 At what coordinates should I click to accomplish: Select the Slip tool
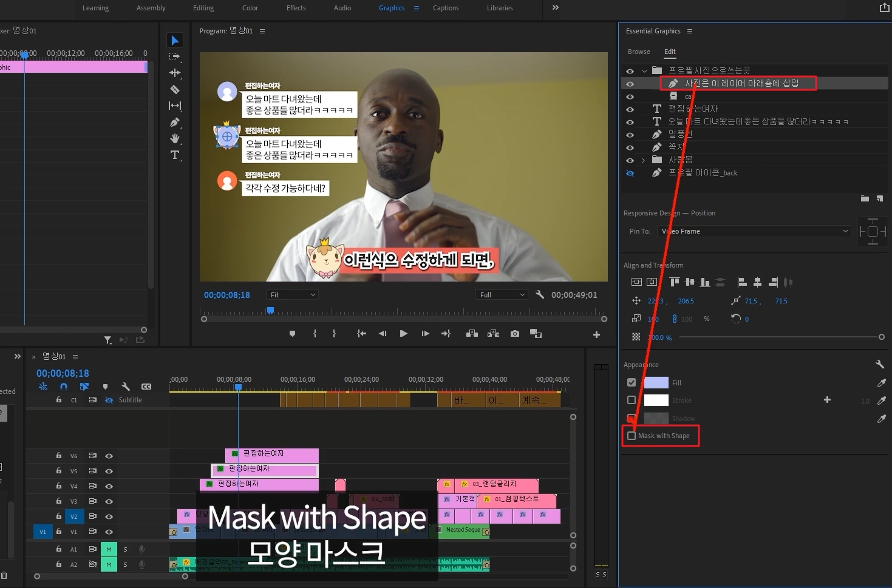[175, 106]
